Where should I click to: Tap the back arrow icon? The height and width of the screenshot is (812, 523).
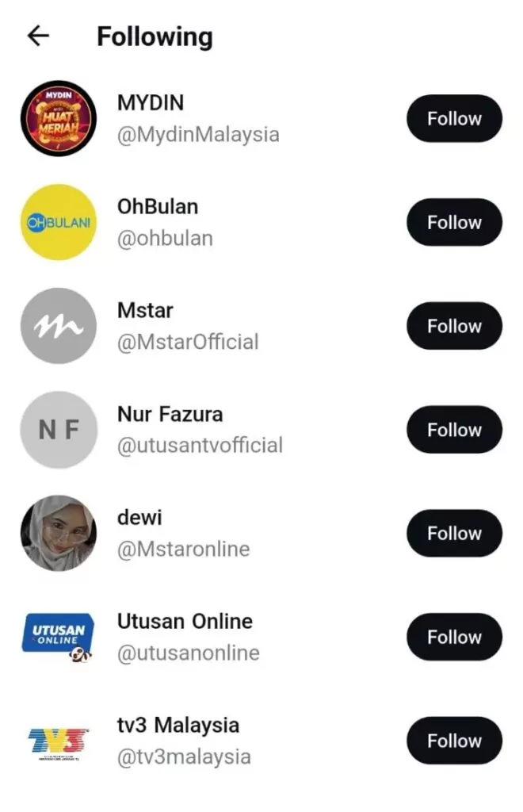click(x=38, y=36)
